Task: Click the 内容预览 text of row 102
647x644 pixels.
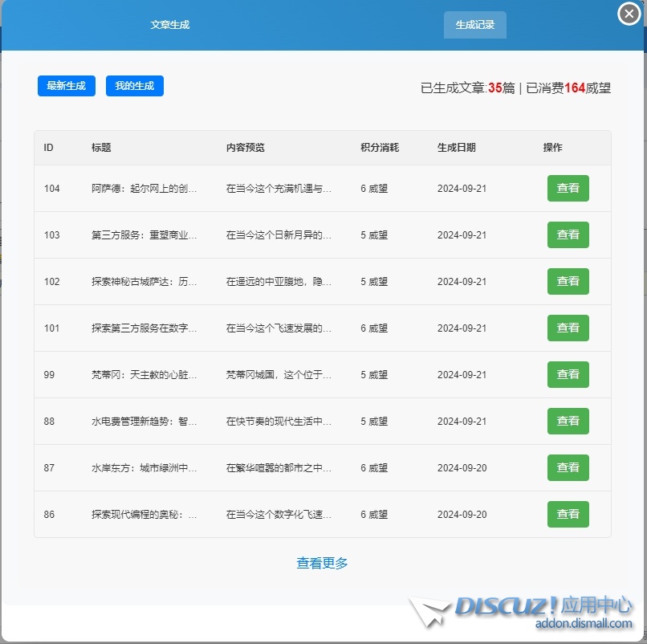Action: [279, 282]
